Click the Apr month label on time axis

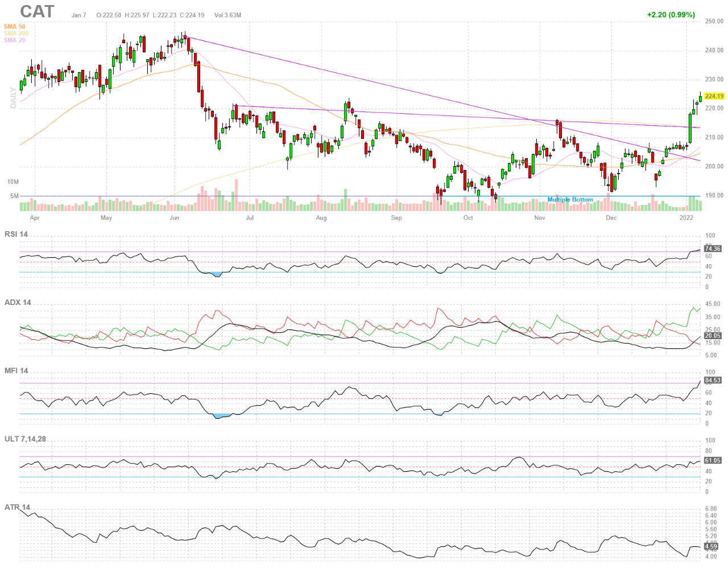coord(35,218)
